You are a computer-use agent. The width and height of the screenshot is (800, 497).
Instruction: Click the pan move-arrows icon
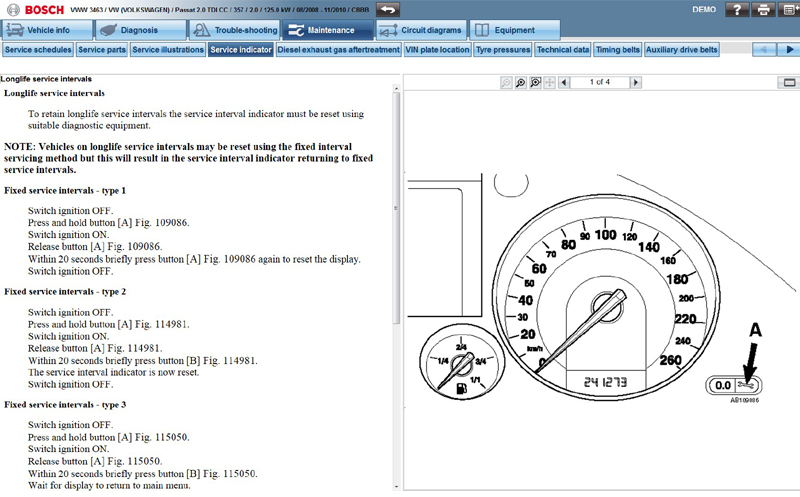coord(549,82)
